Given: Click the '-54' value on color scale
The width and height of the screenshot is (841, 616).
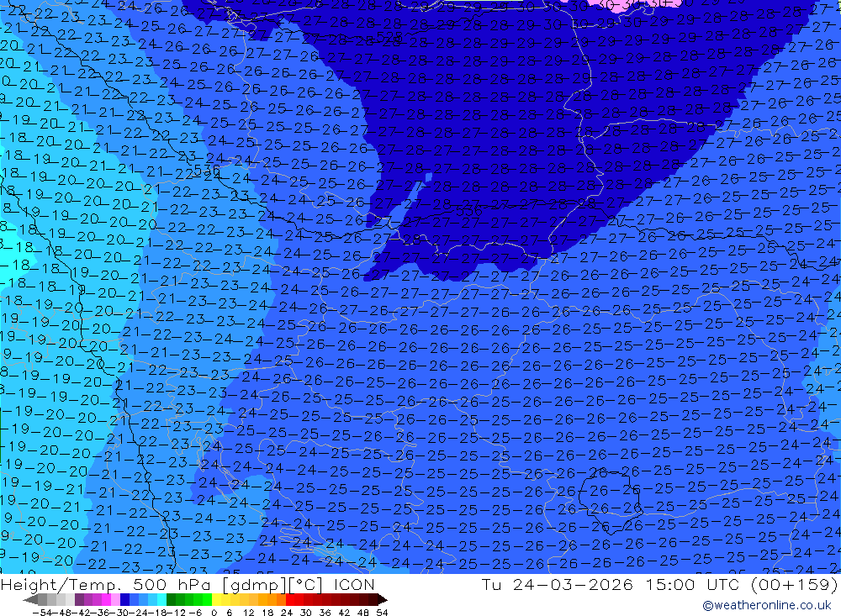Looking at the screenshot, I should tap(42, 613).
